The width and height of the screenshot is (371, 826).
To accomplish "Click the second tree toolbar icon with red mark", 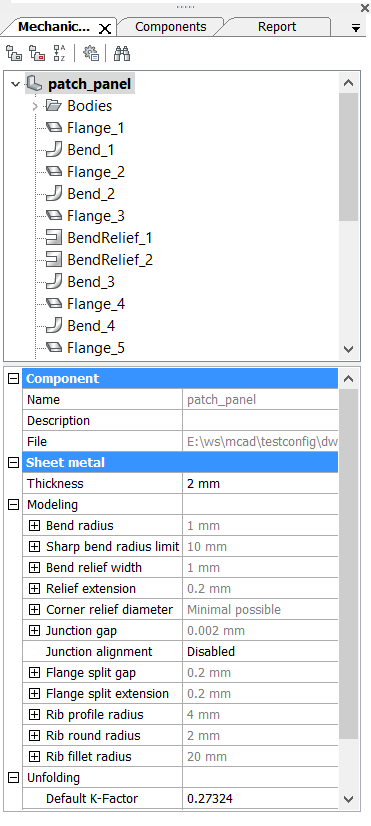I will (37, 53).
